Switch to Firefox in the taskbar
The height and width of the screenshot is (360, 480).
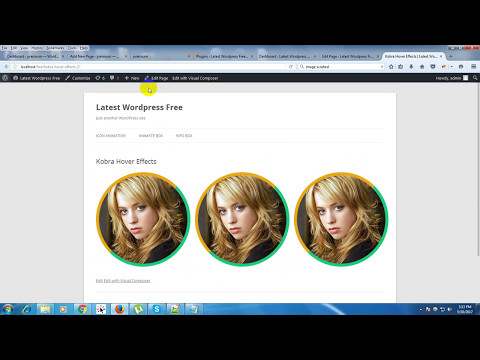(119, 309)
